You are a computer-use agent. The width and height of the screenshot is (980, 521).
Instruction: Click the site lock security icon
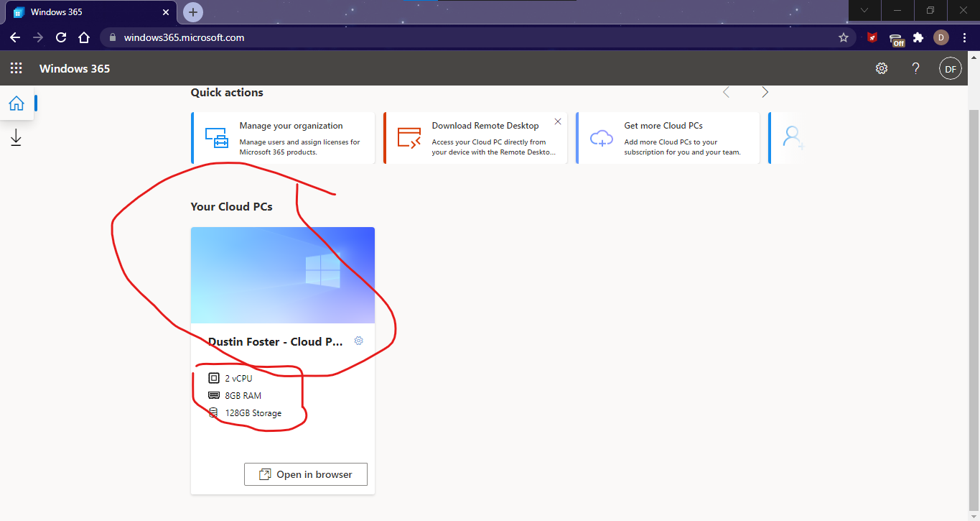coord(113,37)
